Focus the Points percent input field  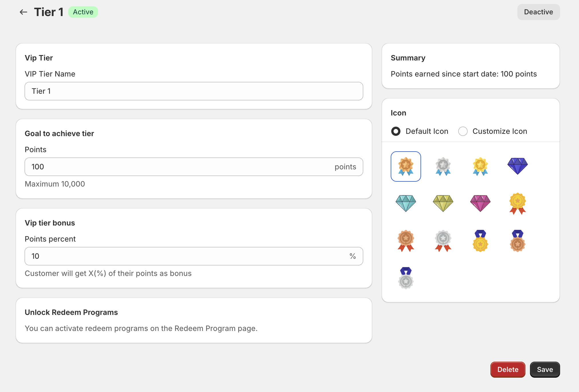(194, 256)
